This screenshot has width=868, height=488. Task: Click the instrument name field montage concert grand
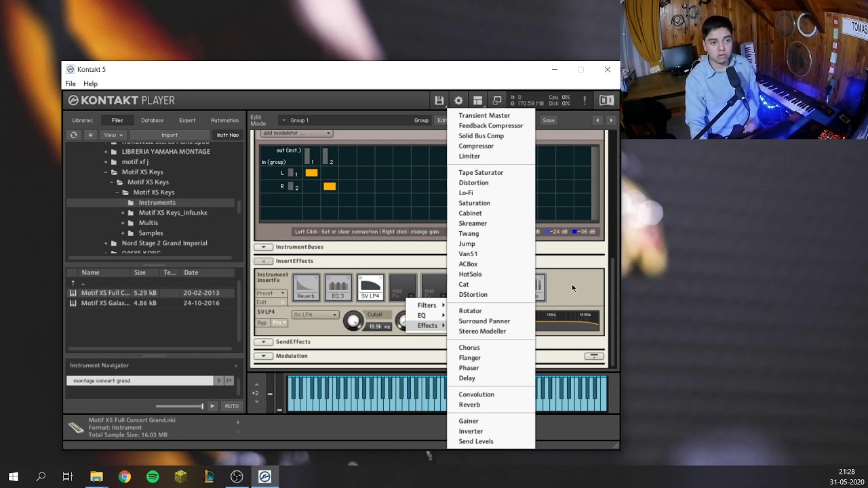click(140, 381)
